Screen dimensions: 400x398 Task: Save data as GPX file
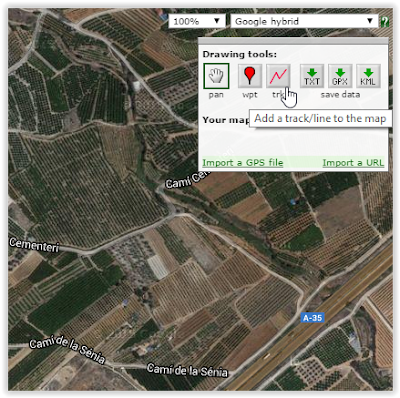pos(340,76)
